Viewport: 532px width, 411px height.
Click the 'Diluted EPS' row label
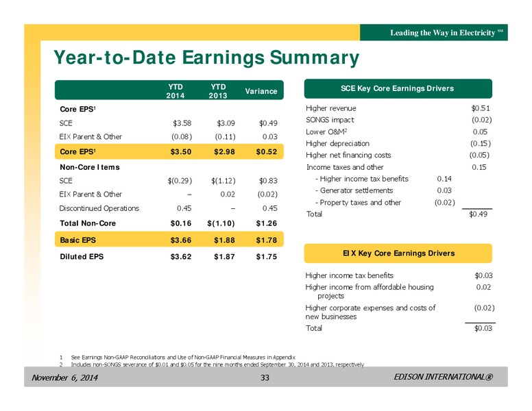pos(82,257)
